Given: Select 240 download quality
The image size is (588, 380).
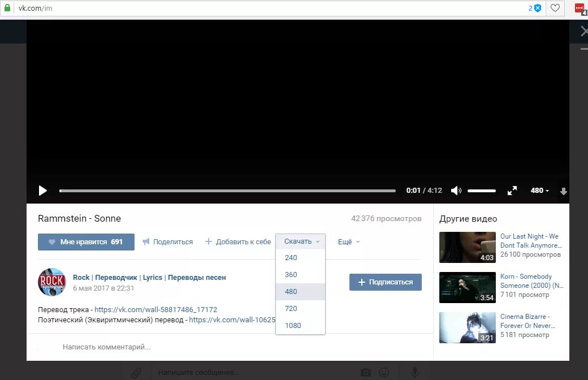Looking at the screenshot, I should pyautogui.click(x=300, y=258).
